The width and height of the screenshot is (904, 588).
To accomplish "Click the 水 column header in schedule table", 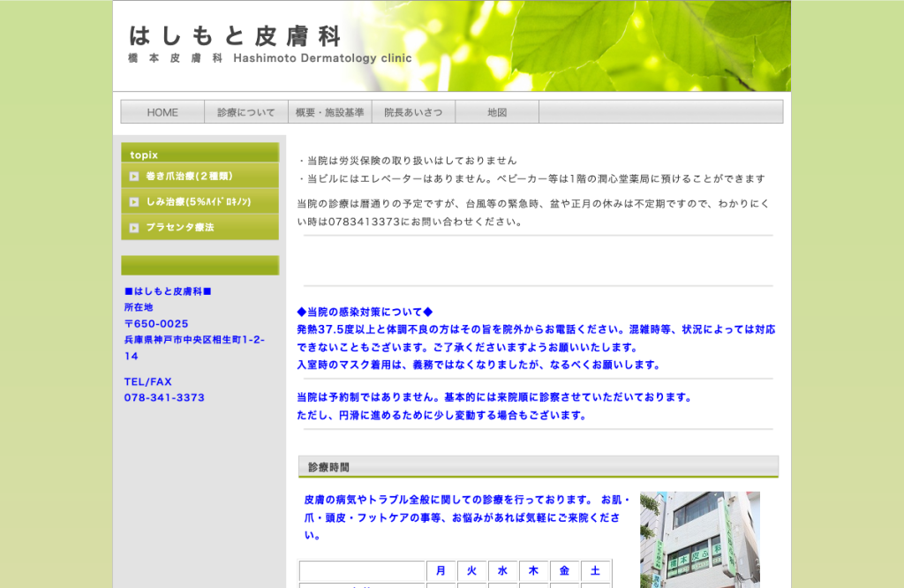I will [502, 570].
